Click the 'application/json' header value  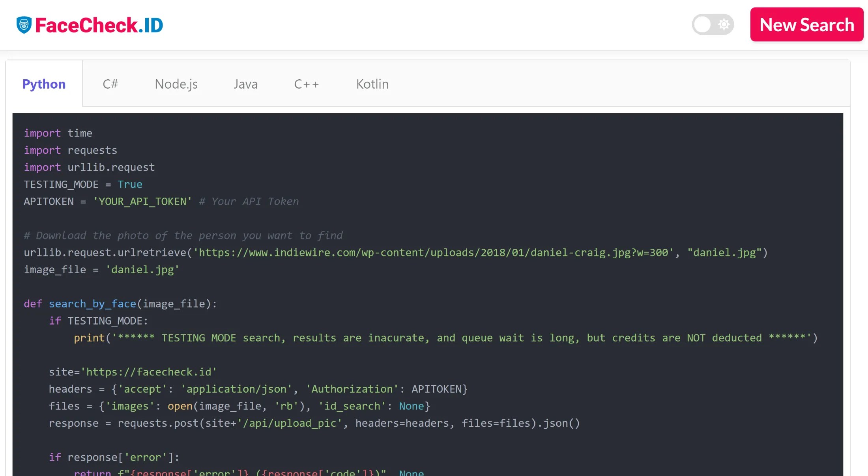[236, 389]
